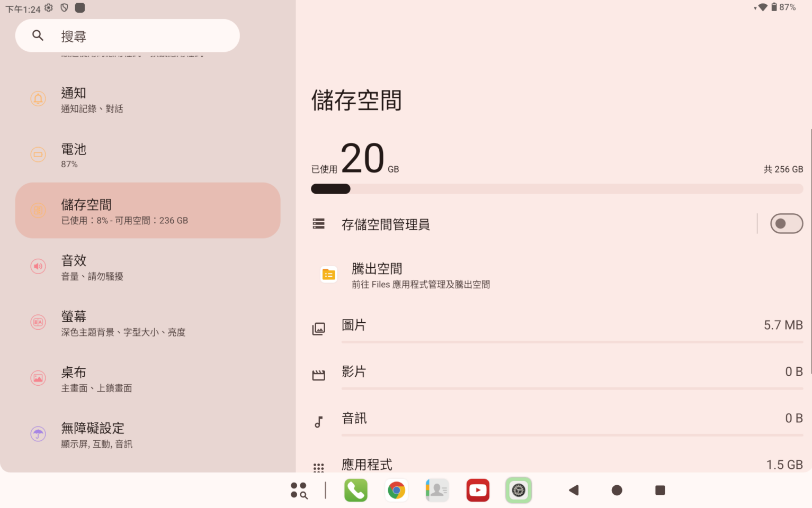Open the app drawer search icon in taskbar

(299, 491)
